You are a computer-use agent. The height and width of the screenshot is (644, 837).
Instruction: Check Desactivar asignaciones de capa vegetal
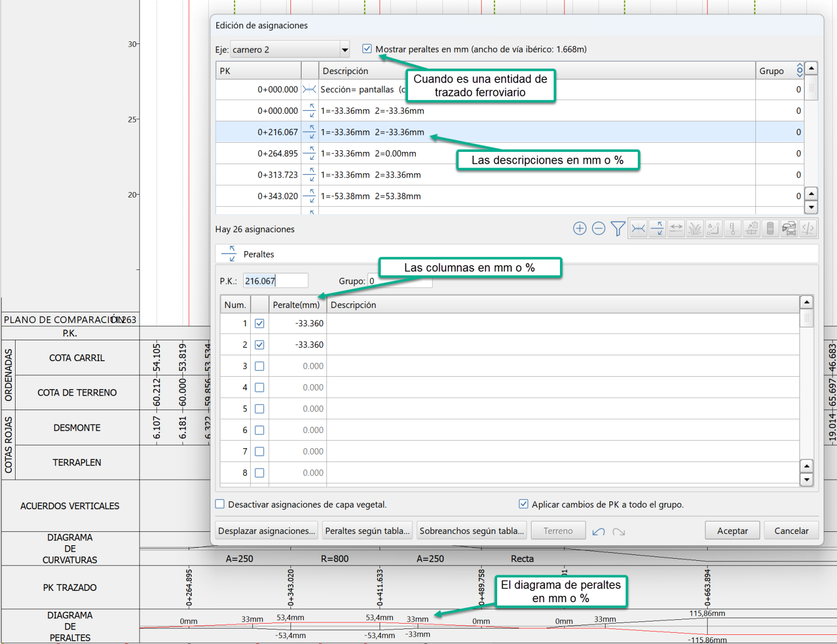pyautogui.click(x=220, y=504)
